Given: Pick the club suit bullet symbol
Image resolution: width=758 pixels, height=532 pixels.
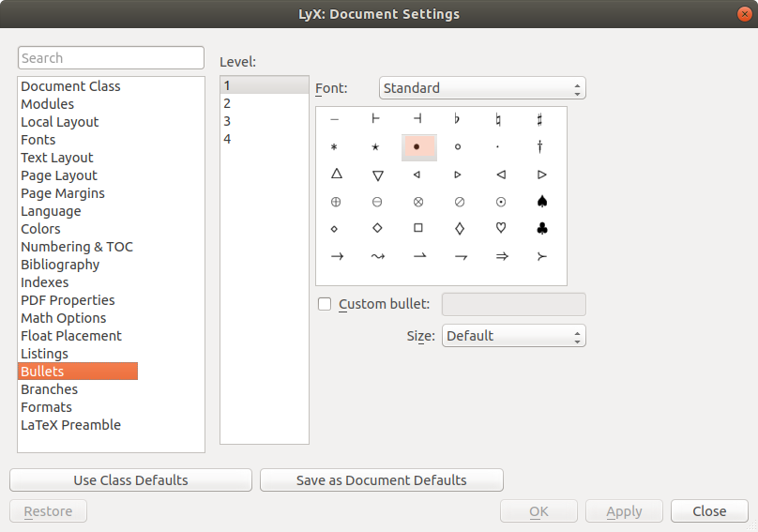Looking at the screenshot, I should pos(541,228).
